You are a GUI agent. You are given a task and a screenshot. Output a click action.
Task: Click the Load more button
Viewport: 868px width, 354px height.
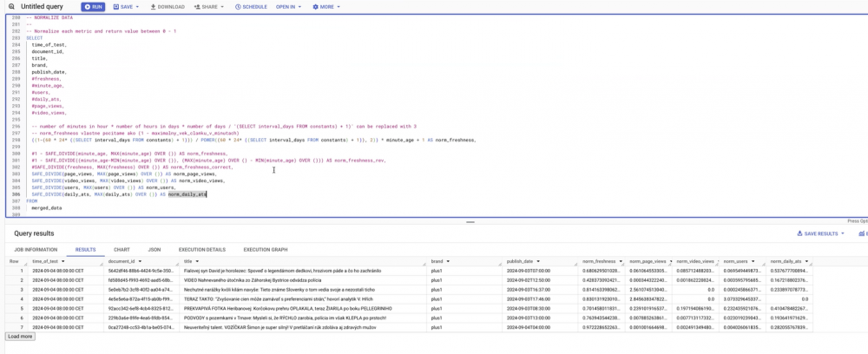20,336
